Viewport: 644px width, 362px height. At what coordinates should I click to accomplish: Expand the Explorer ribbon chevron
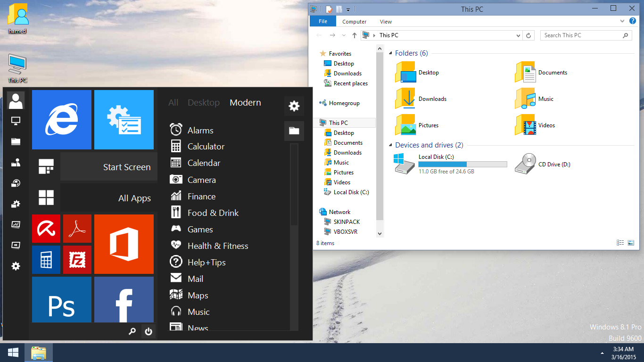pos(623,21)
